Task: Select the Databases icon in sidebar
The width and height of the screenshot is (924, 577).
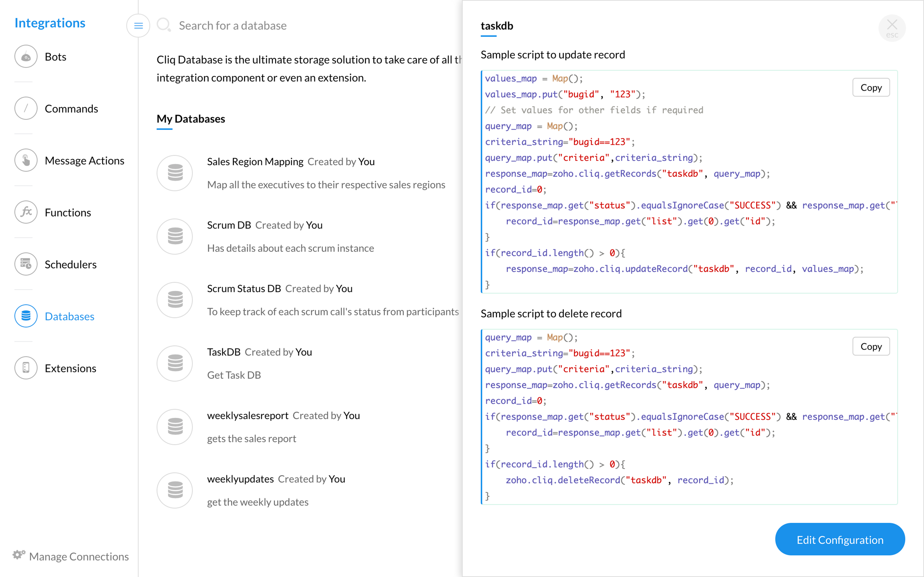Action: pos(26,316)
